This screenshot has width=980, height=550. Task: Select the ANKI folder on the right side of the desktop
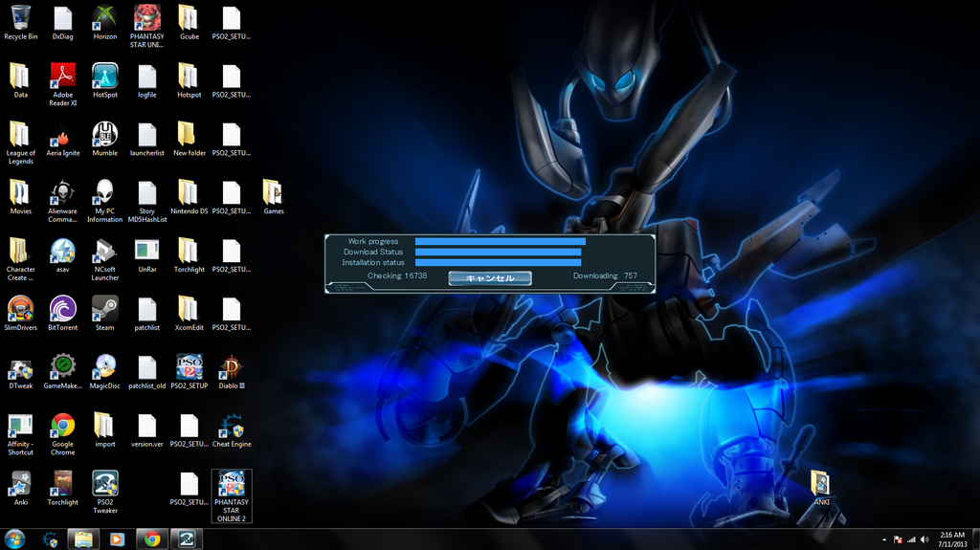(820, 488)
